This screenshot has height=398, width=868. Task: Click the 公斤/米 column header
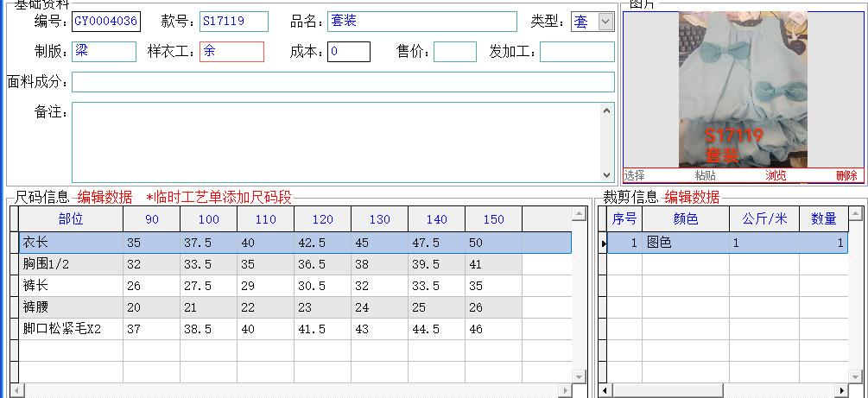(x=764, y=219)
